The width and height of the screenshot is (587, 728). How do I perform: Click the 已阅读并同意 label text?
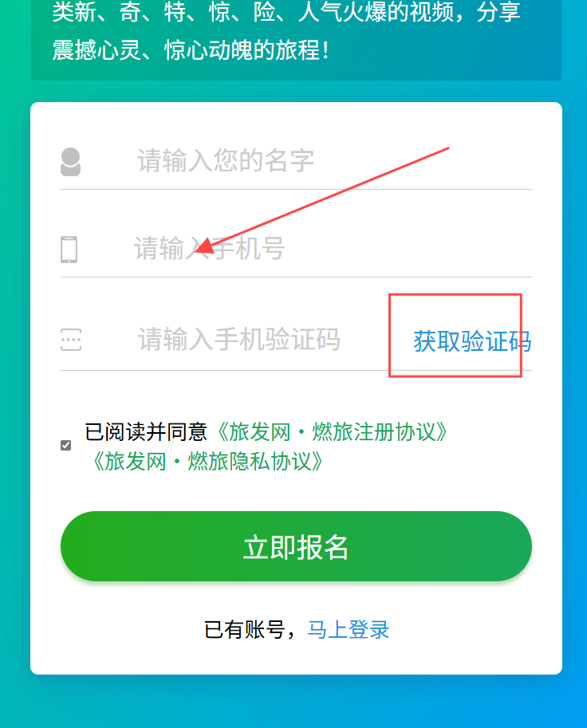(x=146, y=432)
